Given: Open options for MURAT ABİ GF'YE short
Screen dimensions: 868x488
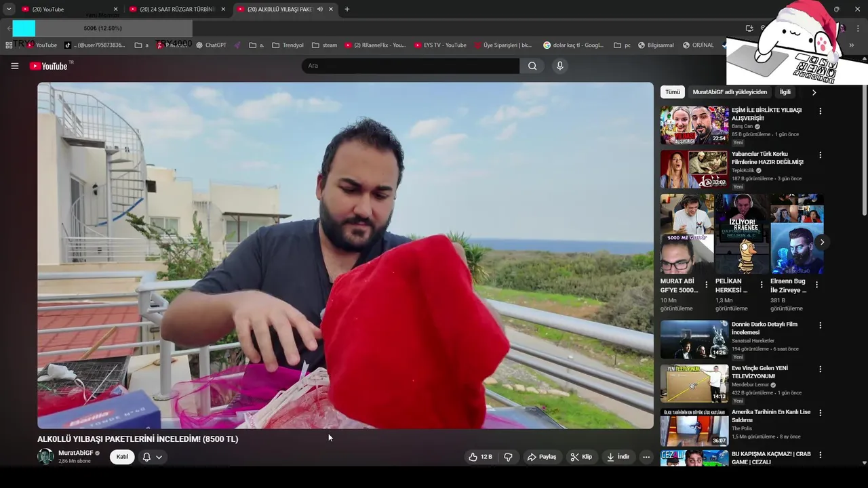Looking at the screenshot, I should click(707, 285).
